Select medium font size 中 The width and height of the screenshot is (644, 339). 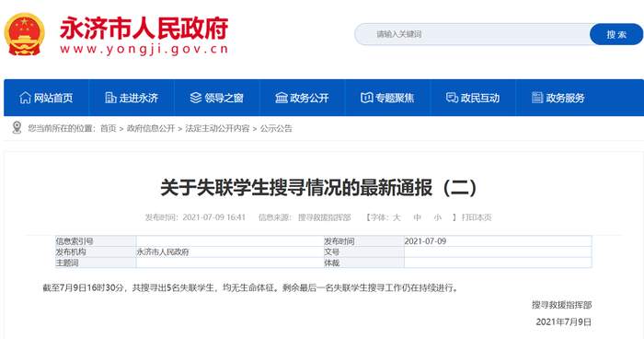[418, 217]
